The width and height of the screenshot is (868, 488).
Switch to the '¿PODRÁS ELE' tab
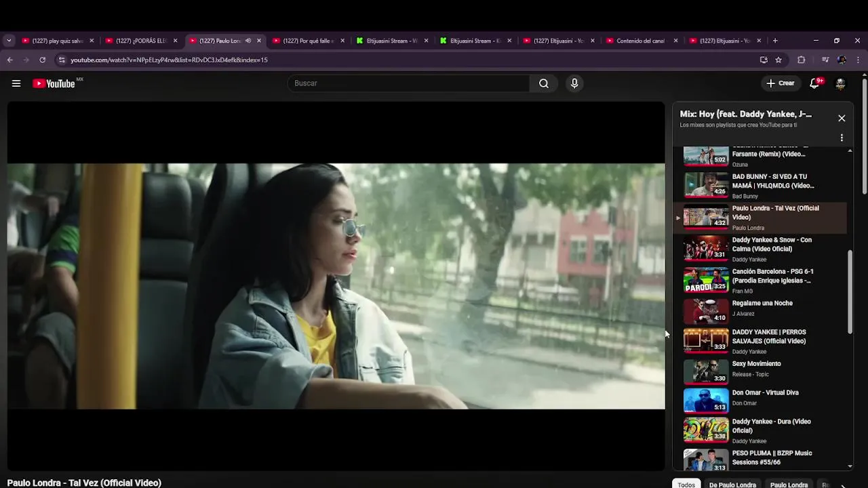(x=141, y=41)
